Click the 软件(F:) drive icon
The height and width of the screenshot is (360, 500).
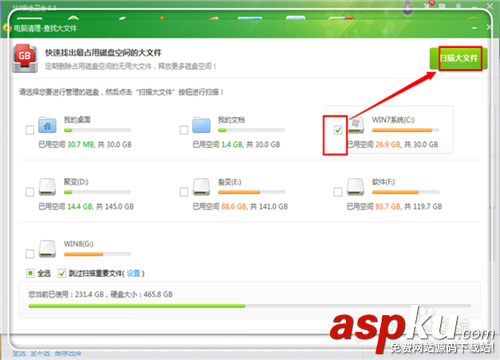click(355, 187)
